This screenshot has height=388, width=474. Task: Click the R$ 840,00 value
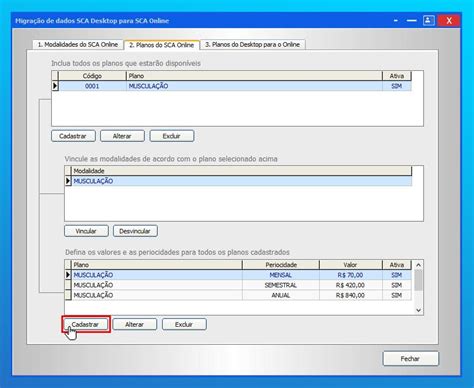click(x=350, y=295)
